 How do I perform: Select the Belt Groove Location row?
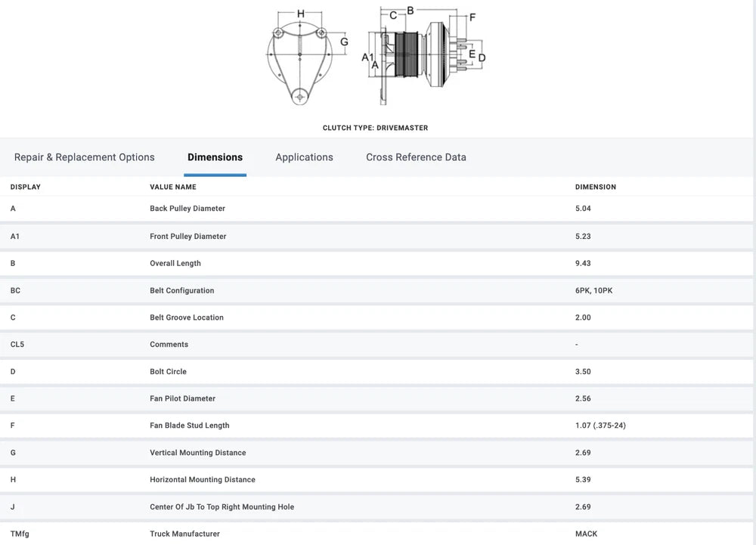[x=187, y=317]
